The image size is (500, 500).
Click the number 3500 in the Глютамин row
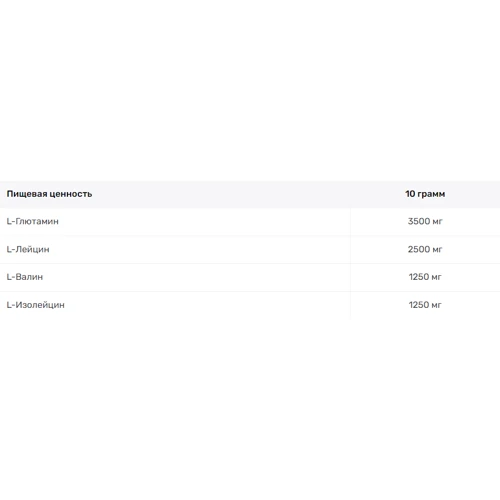coord(419,221)
